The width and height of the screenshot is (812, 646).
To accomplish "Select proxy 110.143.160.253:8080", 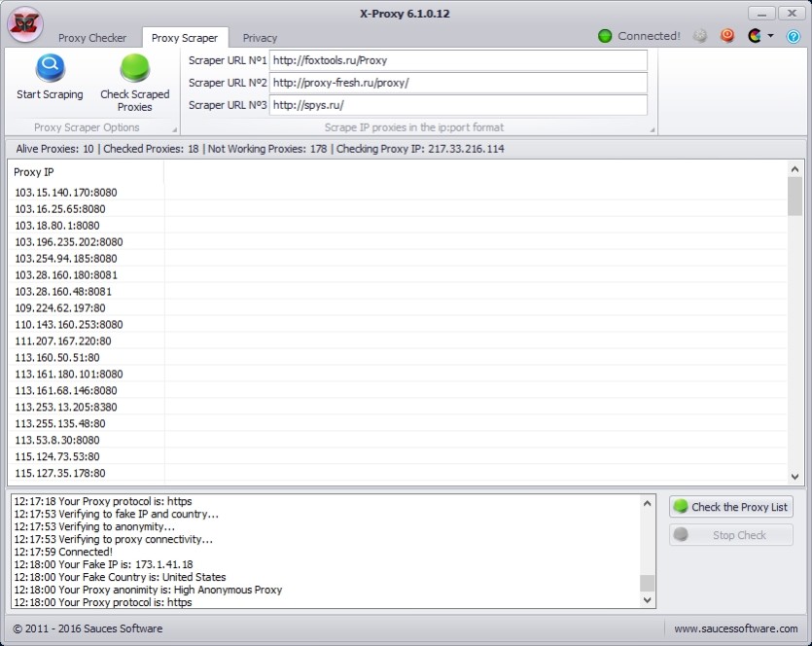I will coord(69,325).
